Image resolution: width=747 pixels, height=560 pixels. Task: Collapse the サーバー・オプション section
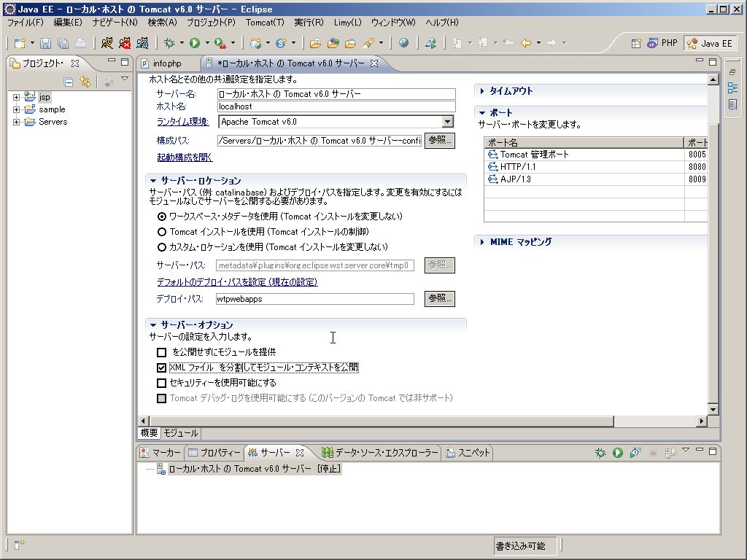tap(153, 325)
